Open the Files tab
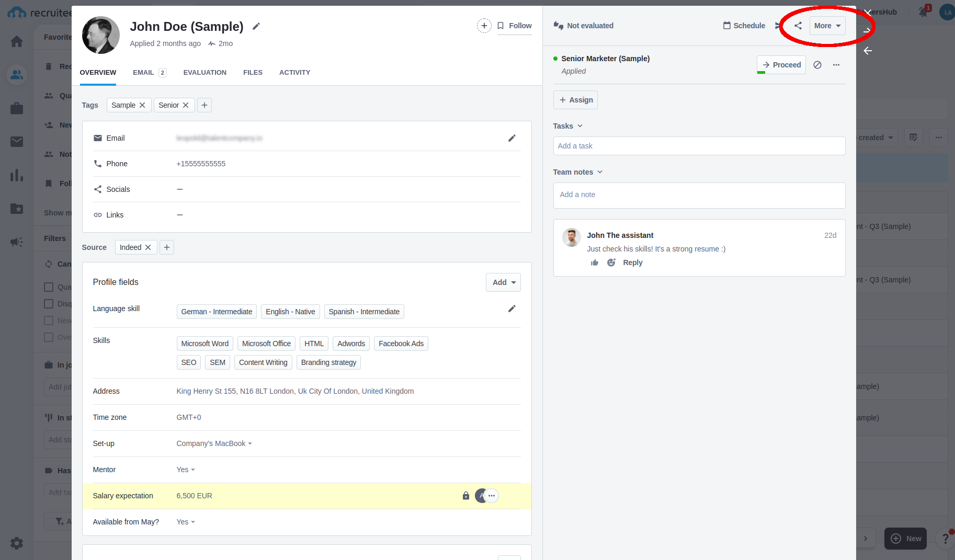Image resolution: width=955 pixels, height=560 pixels. tap(253, 73)
